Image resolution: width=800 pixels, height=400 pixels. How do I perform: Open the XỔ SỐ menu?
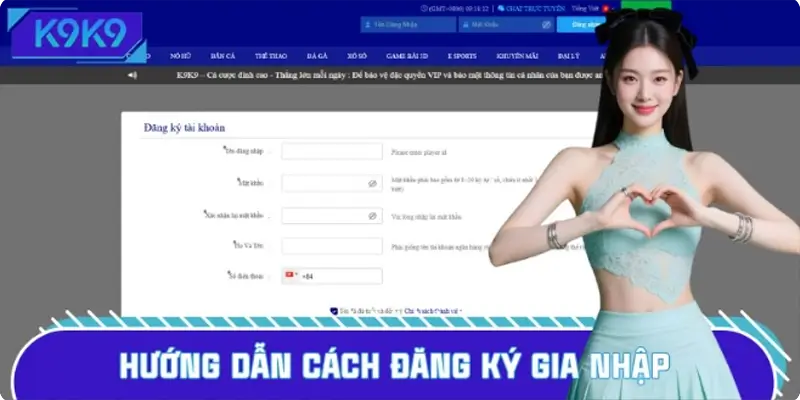tap(357, 56)
